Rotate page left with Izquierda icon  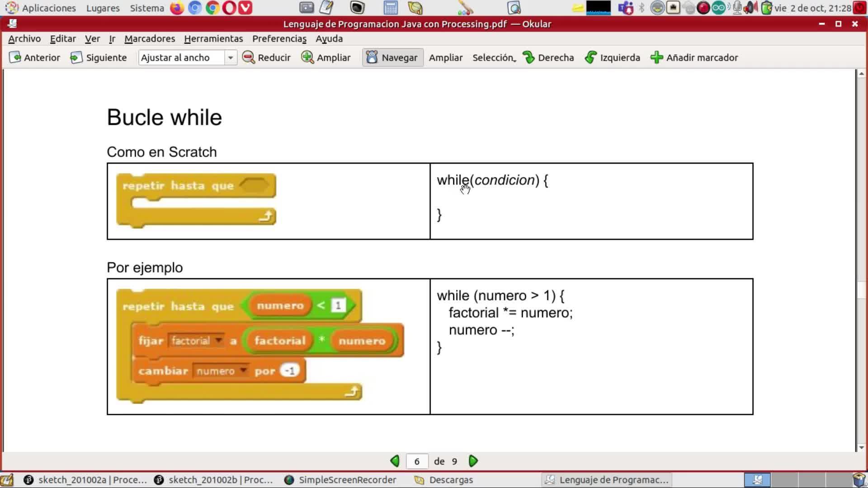pyautogui.click(x=590, y=57)
